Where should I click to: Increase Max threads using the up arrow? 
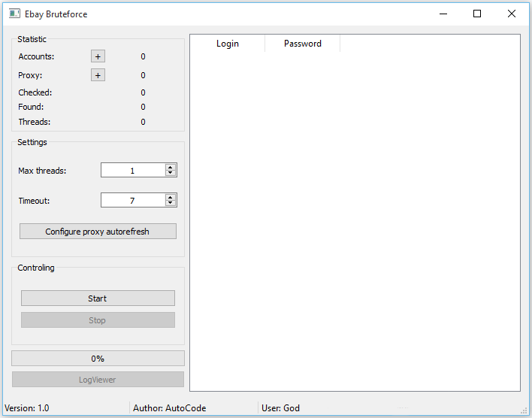[x=171, y=168]
